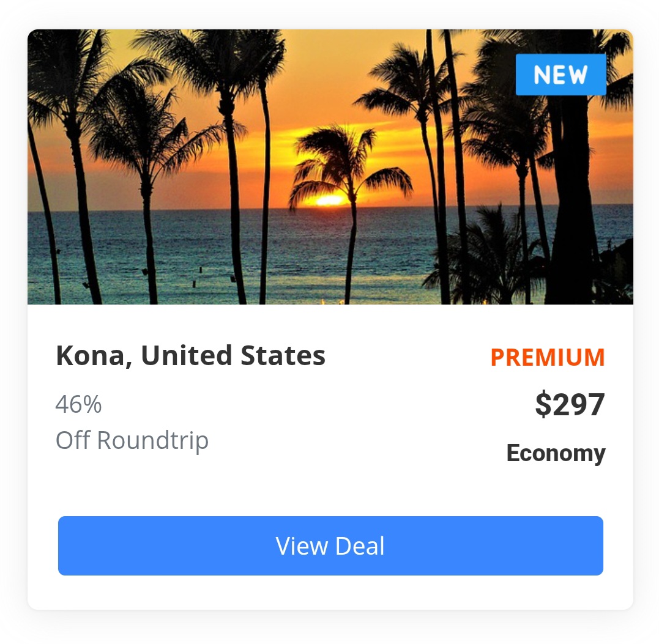The height and width of the screenshot is (644, 659).
Task: Click the word Deal on blue button
Action: [360, 546]
